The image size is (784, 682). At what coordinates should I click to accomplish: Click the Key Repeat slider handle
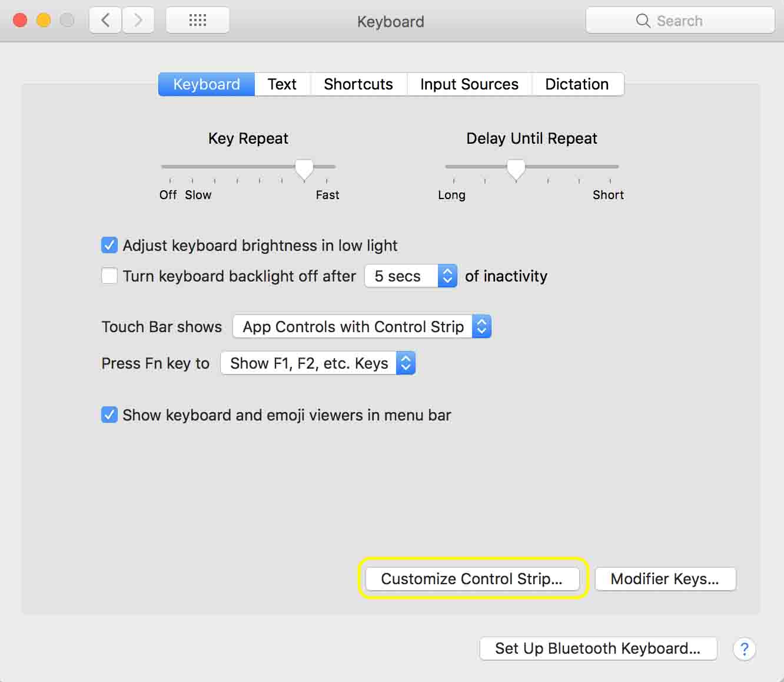tap(304, 168)
